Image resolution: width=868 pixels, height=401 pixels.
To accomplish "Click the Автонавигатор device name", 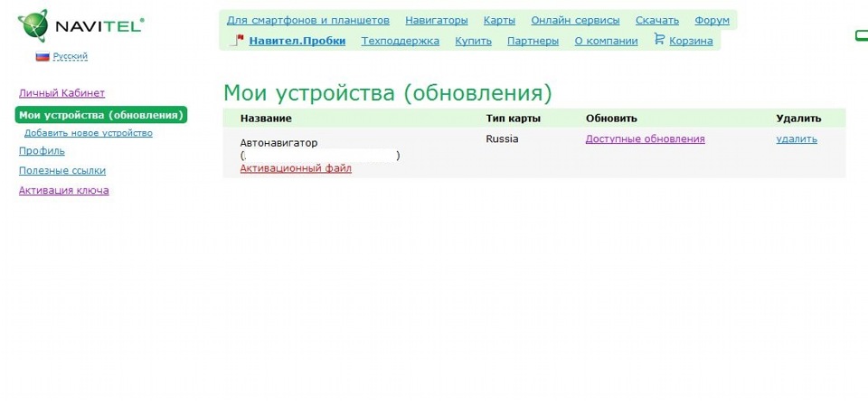I will coord(279,143).
